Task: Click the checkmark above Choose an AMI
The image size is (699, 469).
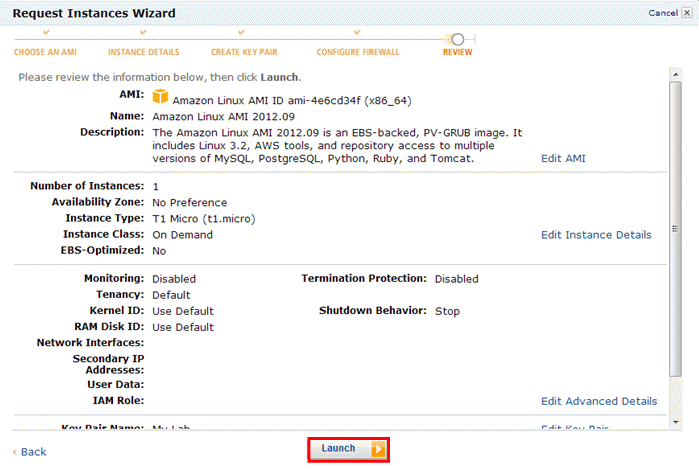Action: [x=46, y=33]
